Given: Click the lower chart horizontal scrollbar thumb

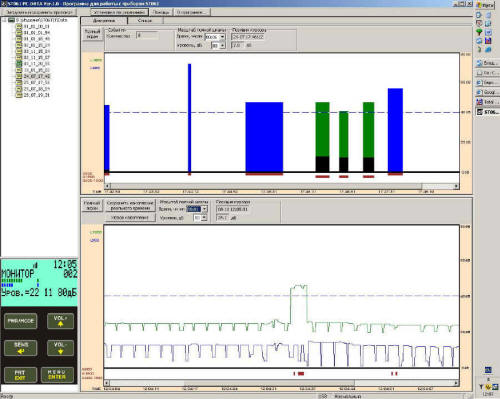Looking at the screenshot, I should tap(269, 383).
